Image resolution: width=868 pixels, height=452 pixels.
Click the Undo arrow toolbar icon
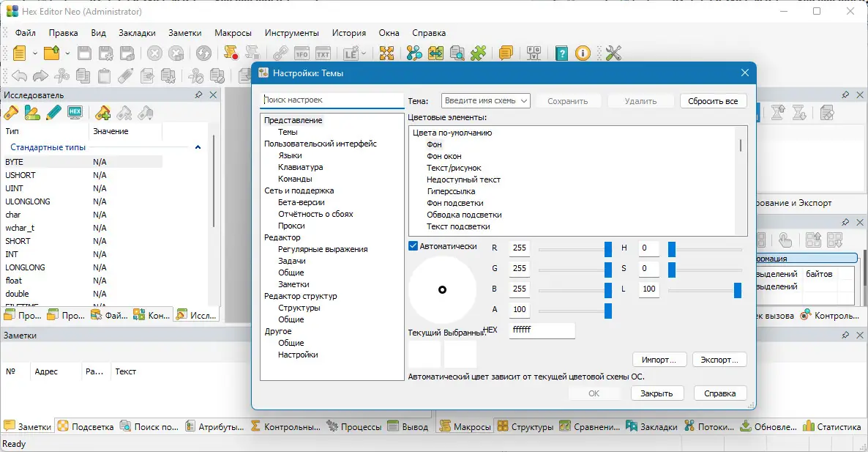point(19,75)
